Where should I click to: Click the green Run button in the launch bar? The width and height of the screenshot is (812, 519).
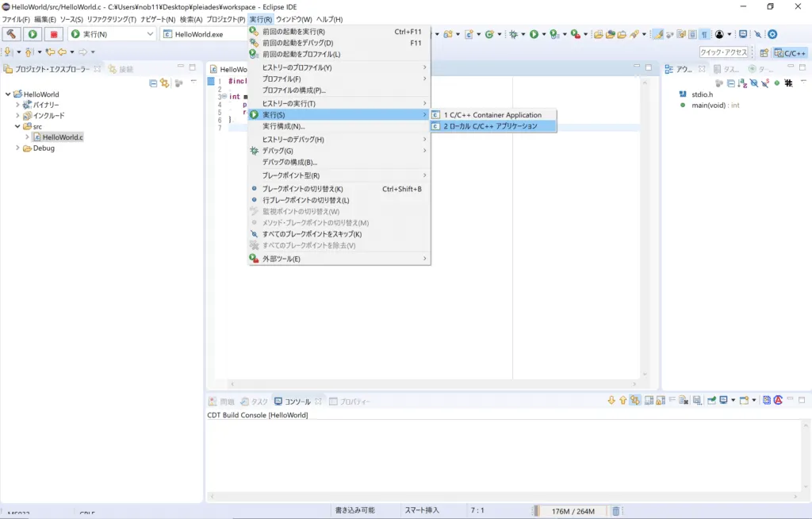pyautogui.click(x=33, y=34)
